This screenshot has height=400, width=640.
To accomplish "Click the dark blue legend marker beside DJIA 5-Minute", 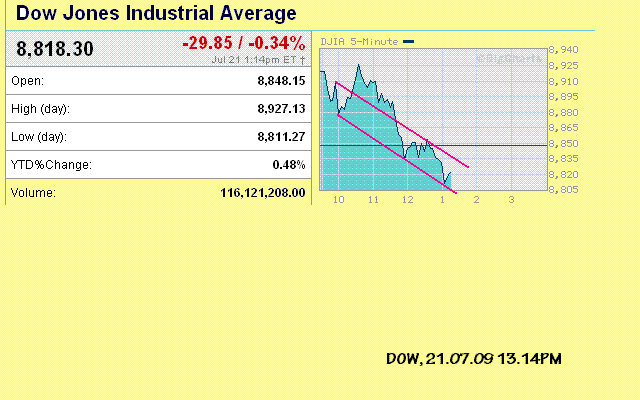I will [409, 42].
